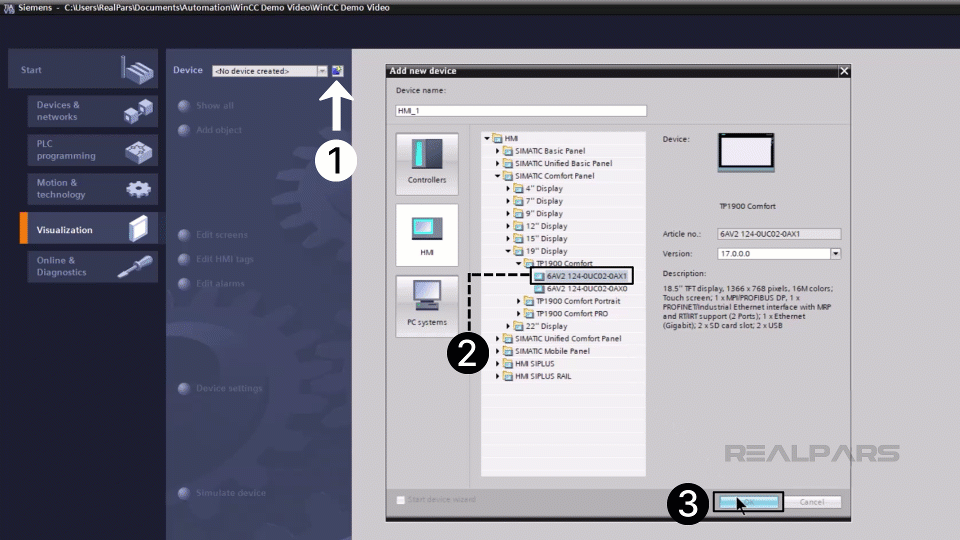This screenshot has width=960, height=540.
Task: Select the Visualization portal
Action: pos(89,229)
